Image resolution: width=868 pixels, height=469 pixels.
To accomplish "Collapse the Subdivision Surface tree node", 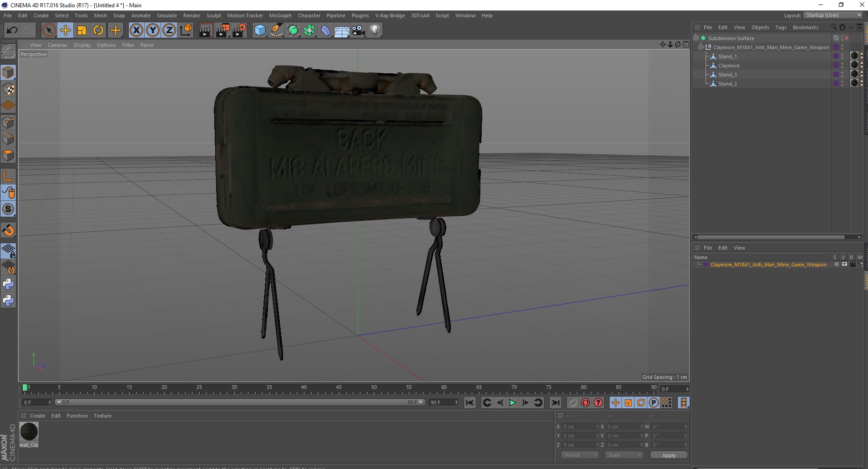I will (696, 38).
